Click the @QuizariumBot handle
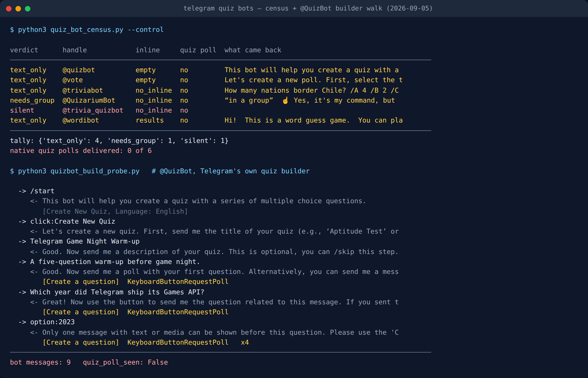This screenshot has height=378, width=588. pyautogui.click(x=89, y=100)
